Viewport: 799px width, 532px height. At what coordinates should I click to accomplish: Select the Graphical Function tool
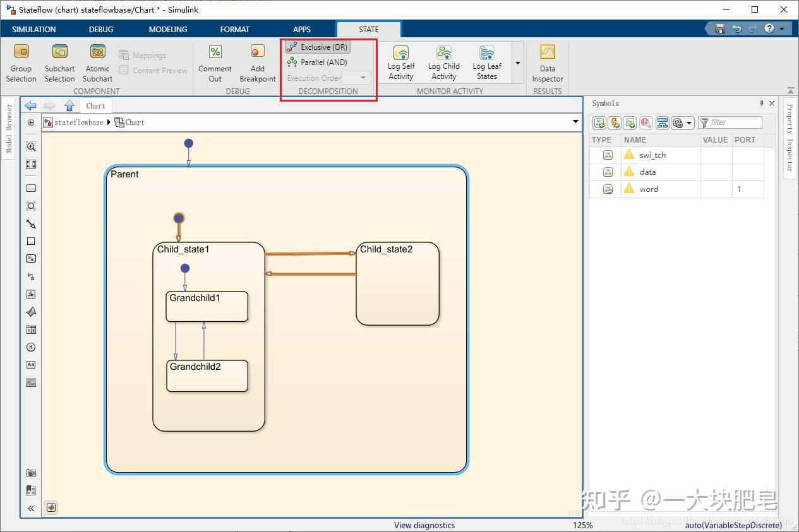[31, 294]
